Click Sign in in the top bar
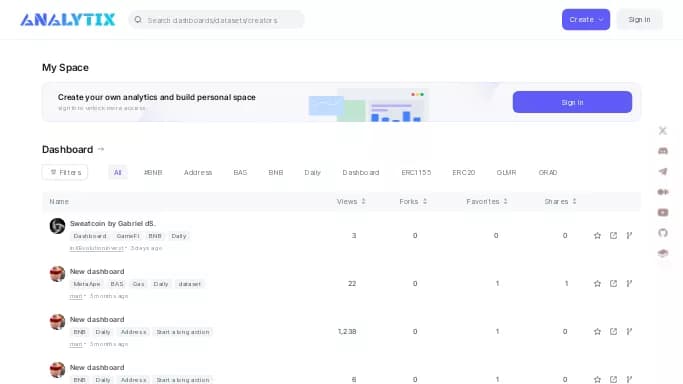The image size is (683, 384). pos(639,20)
